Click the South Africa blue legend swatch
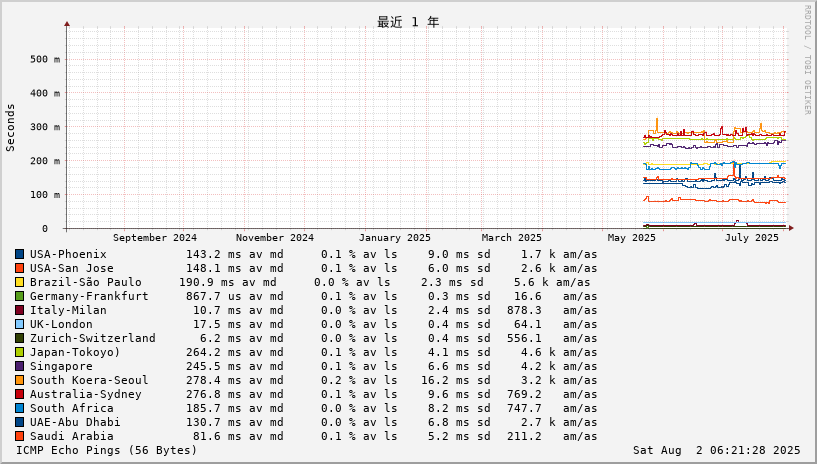The height and width of the screenshot is (464, 817). tap(19, 409)
